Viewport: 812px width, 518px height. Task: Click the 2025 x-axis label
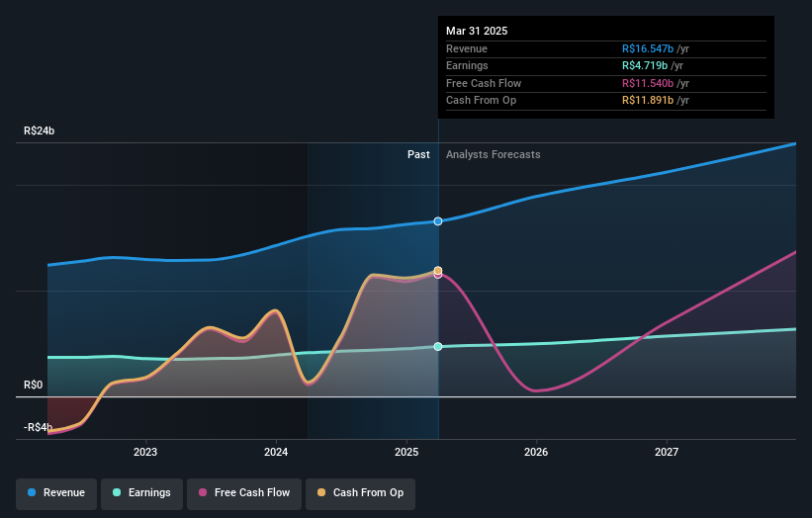406,453
